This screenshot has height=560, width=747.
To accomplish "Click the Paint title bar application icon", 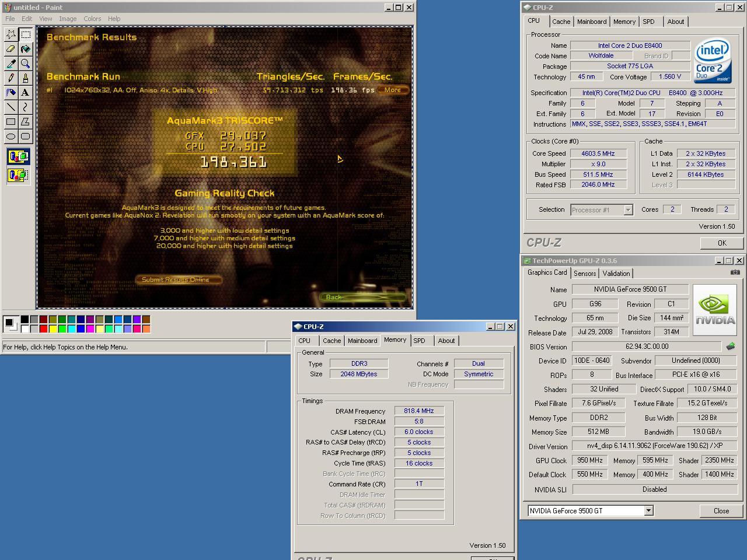I will [8, 8].
